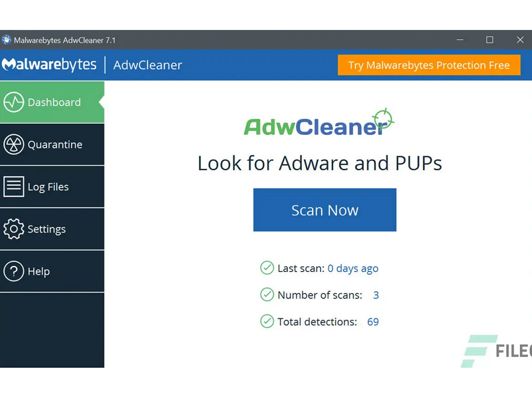This screenshot has width=532, height=399.
Task: Maximize the AdwCleaner window
Action: [489, 40]
